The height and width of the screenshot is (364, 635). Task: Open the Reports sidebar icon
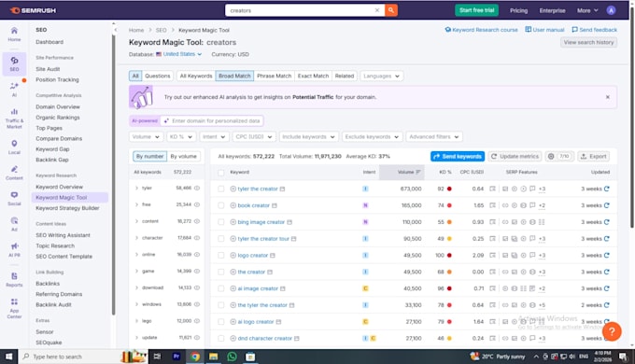tap(14, 279)
